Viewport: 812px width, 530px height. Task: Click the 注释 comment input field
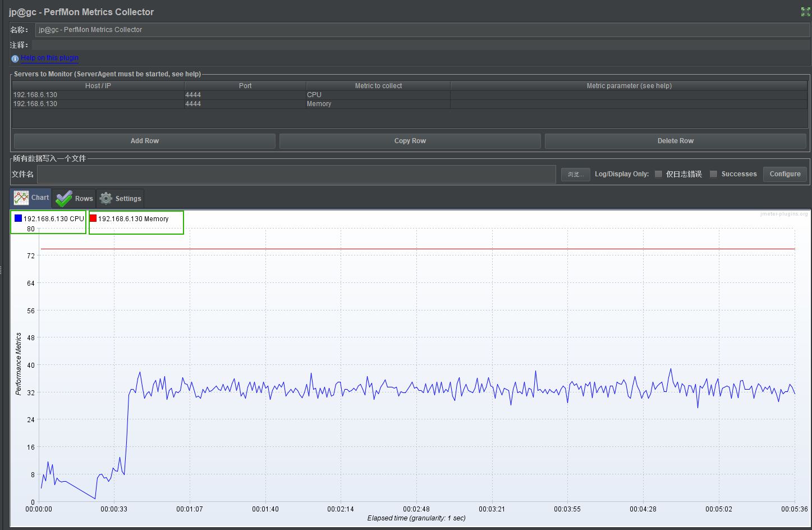[420, 45]
